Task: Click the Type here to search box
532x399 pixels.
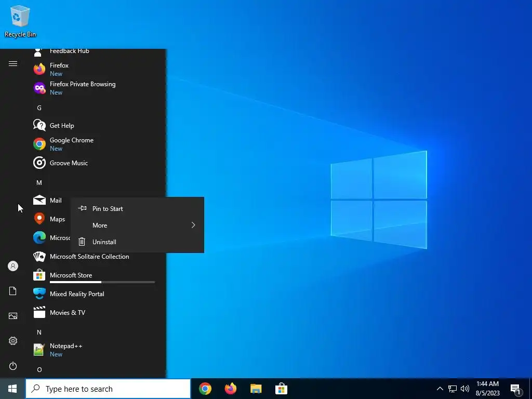Action: tap(108, 389)
